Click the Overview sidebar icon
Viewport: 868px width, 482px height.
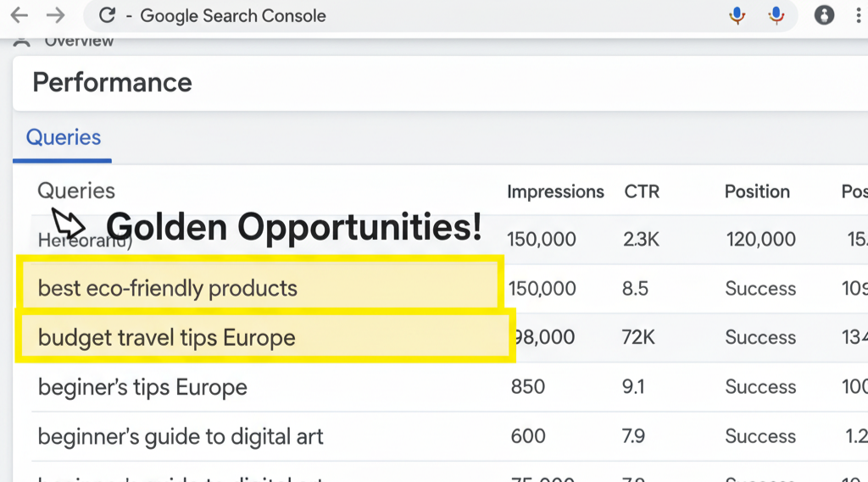click(22, 41)
